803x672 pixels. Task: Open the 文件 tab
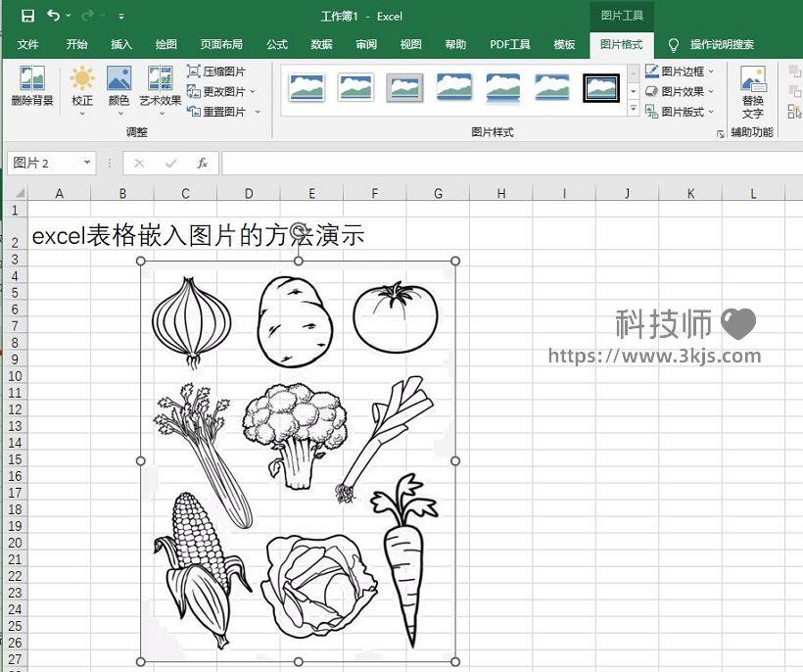tap(27, 44)
